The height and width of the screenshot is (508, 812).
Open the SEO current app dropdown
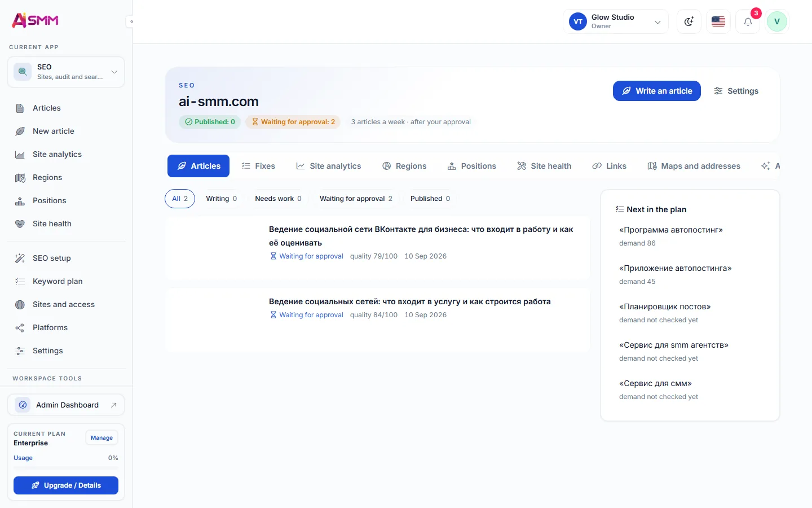[66, 72]
